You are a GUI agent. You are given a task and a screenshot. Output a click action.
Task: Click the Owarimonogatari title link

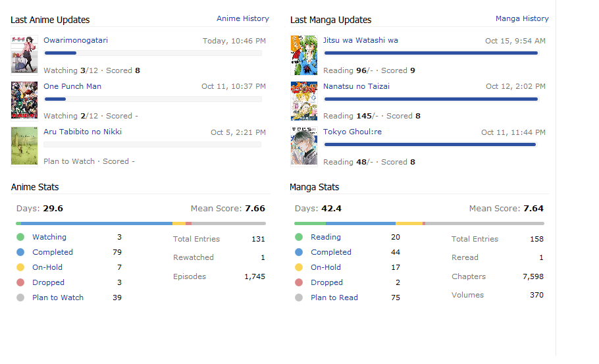click(76, 40)
